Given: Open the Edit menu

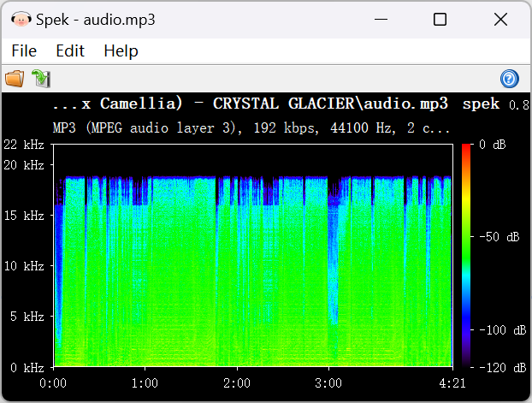Looking at the screenshot, I should coord(70,50).
